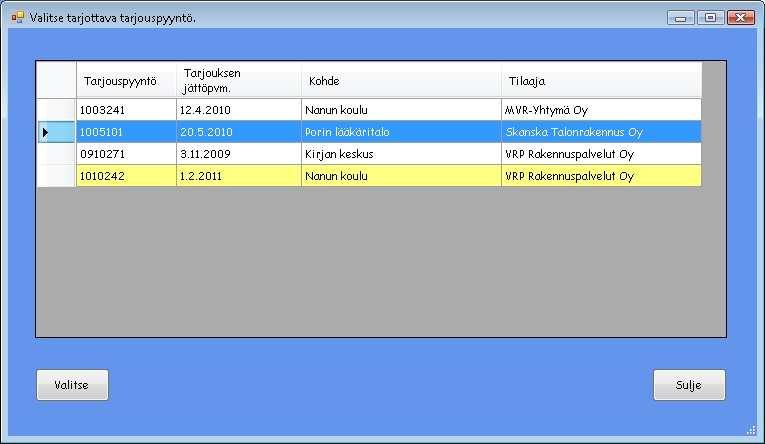Click row header of row 0910271

57,154
